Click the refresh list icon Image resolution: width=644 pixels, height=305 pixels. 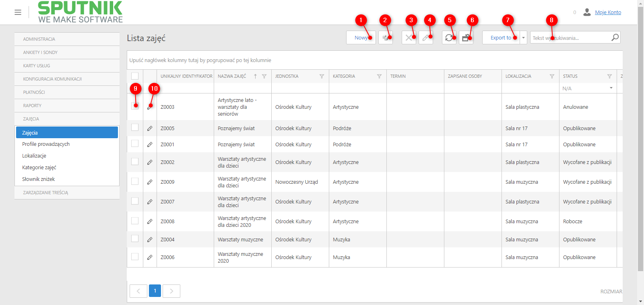click(449, 37)
